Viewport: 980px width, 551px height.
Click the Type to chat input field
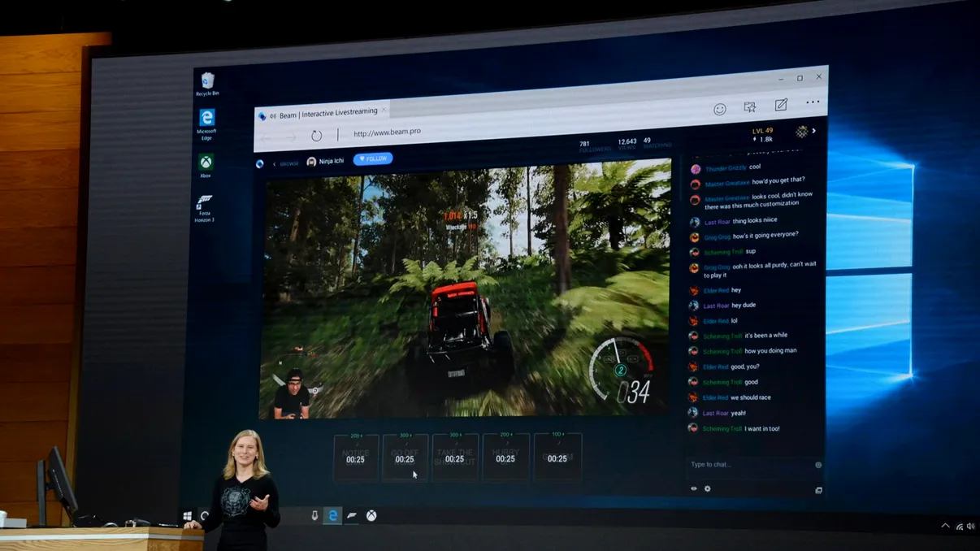(x=731, y=463)
